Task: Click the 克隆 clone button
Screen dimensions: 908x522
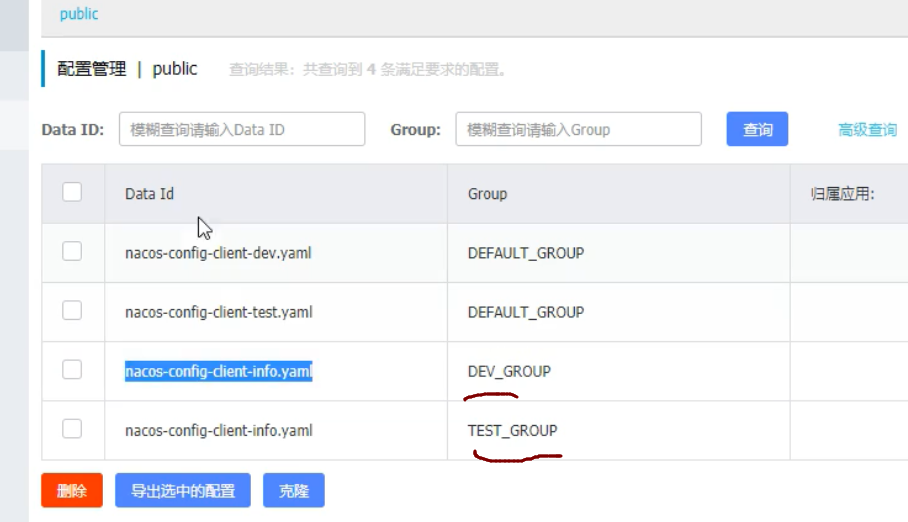Action: click(x=294, y=491)
